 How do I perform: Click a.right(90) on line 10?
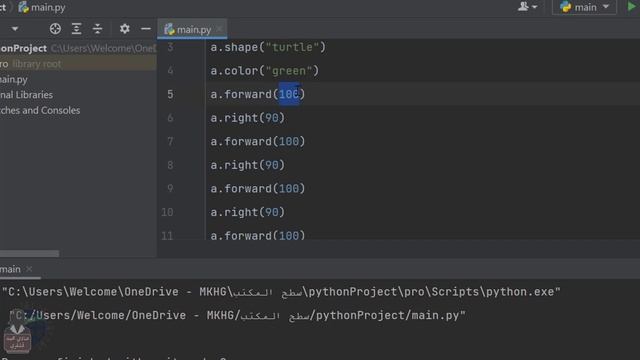[x=247, y=212]
